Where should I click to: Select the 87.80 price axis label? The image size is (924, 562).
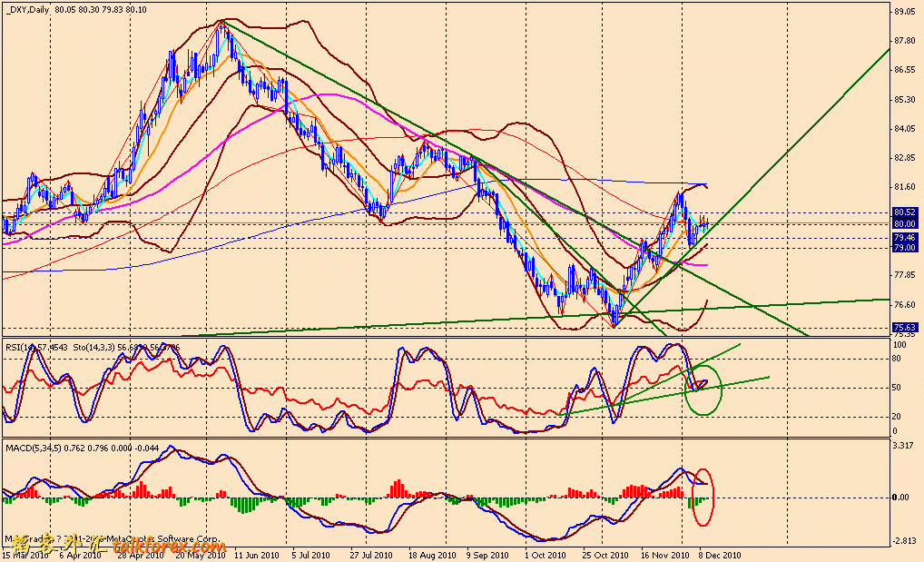[x=905, y=41]
